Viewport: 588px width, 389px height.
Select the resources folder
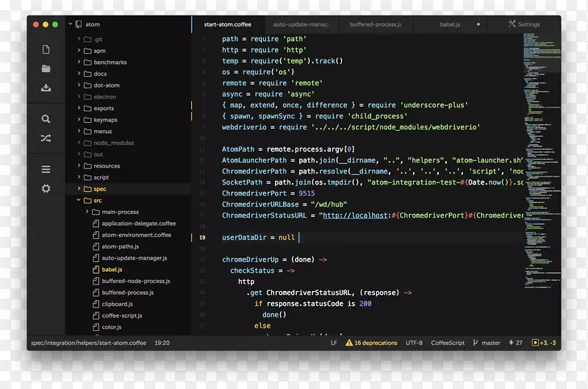coord(107,165)
